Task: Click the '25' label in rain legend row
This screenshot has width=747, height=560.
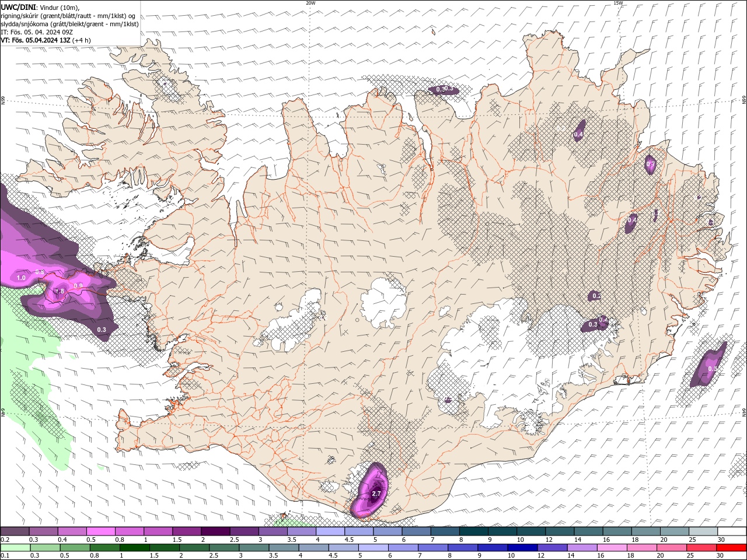Action: point(690,555)
